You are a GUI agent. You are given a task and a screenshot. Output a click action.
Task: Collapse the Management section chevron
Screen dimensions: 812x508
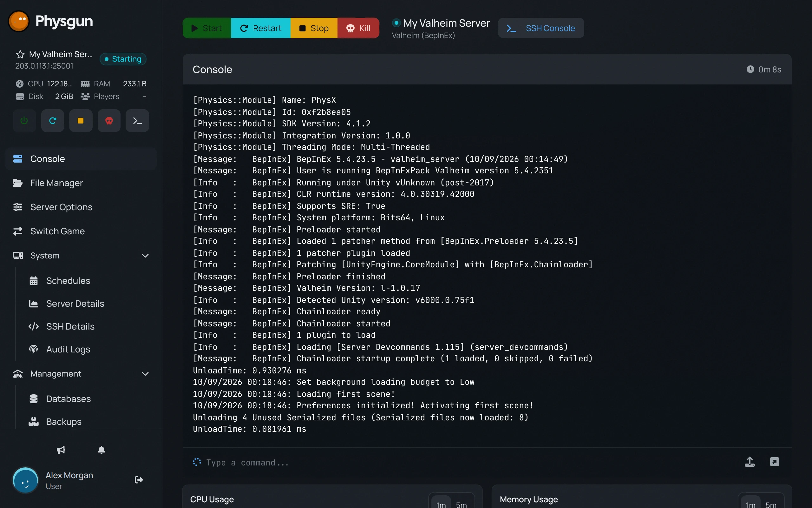pos(145,374)
